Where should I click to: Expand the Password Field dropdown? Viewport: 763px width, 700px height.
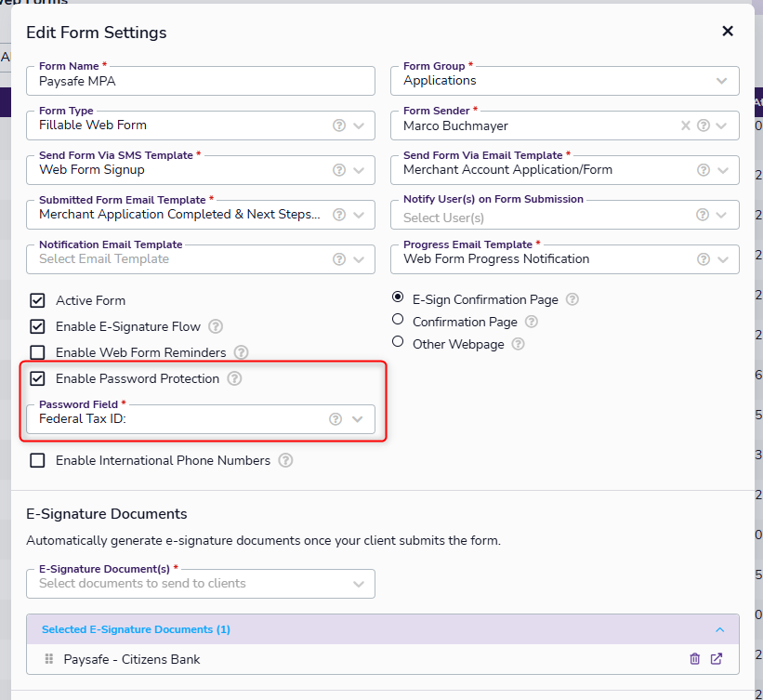358,419
